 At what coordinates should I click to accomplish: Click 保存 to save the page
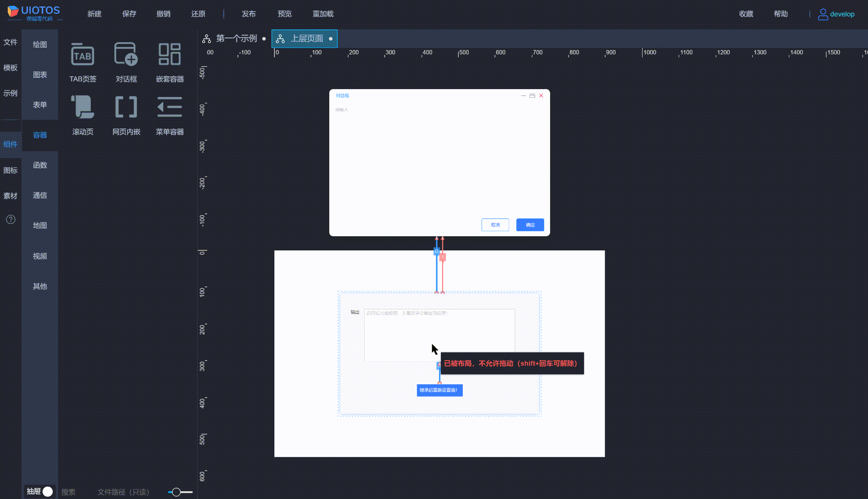[129, 14]
